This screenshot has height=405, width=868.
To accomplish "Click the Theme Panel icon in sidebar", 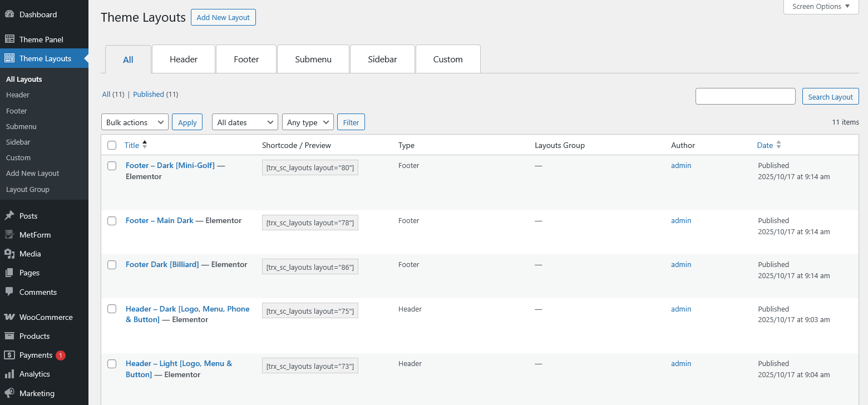I will point(9,39).
